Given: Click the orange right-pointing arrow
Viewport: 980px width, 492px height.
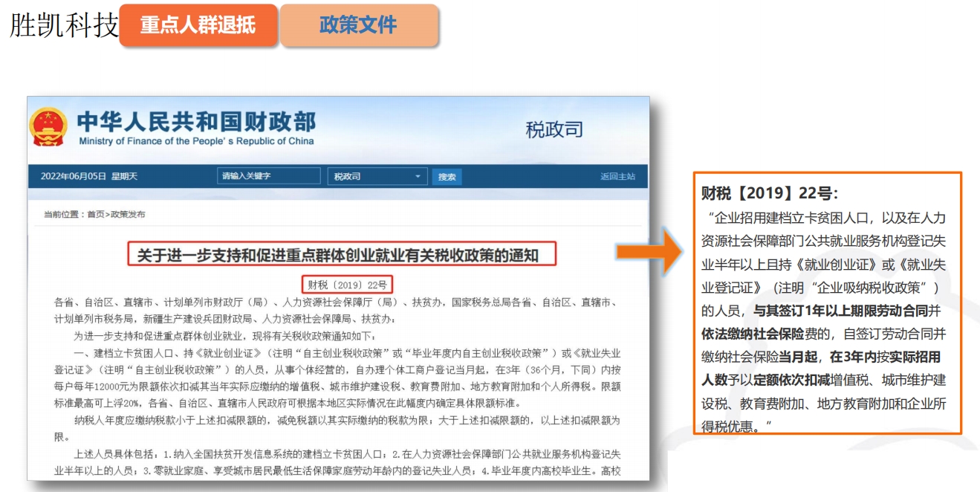Looking at the screenshot, I should [x=648, y=250].
